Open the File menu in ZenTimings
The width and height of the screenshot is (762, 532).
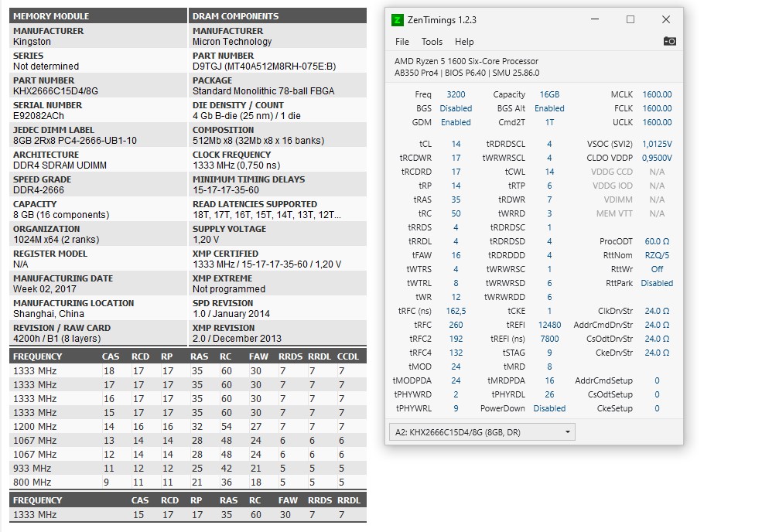pos(402,42)
